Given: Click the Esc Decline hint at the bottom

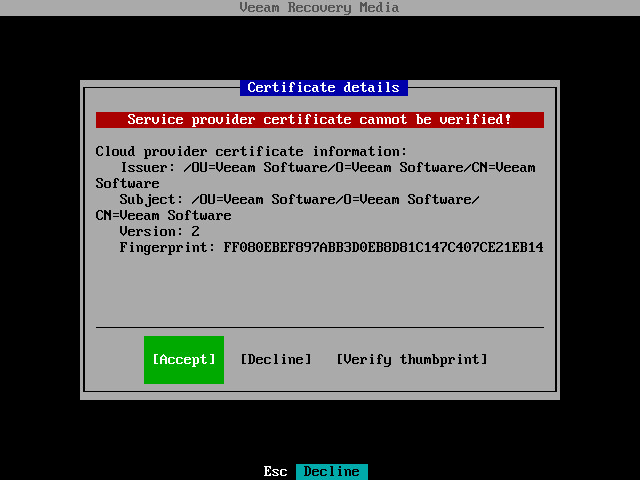Looking at the screenshot, I should coord(316,471).
